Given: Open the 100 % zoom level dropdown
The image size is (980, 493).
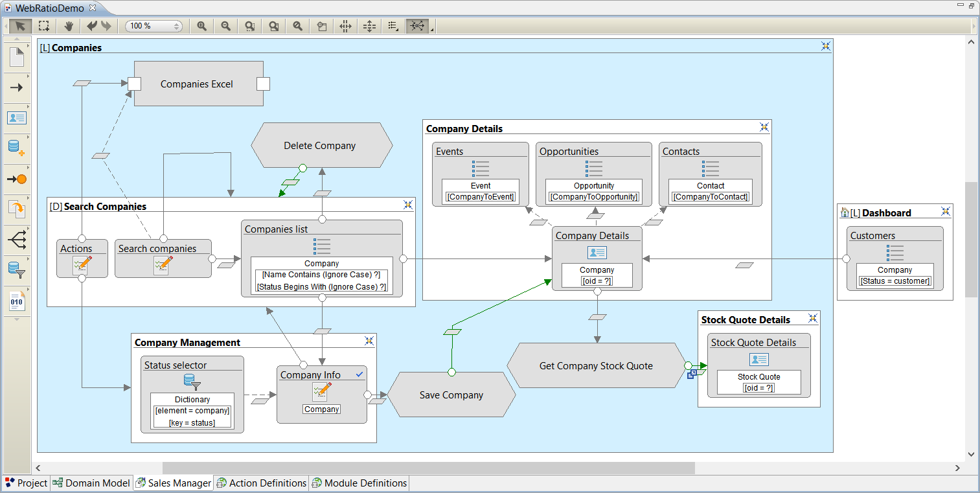Looking at the screenshot, I should point(176,26).
